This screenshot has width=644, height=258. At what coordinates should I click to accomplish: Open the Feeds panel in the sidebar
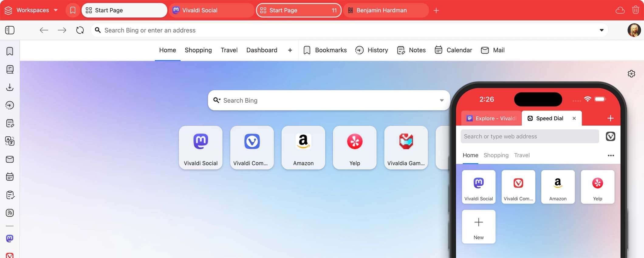tap(10, 213)
